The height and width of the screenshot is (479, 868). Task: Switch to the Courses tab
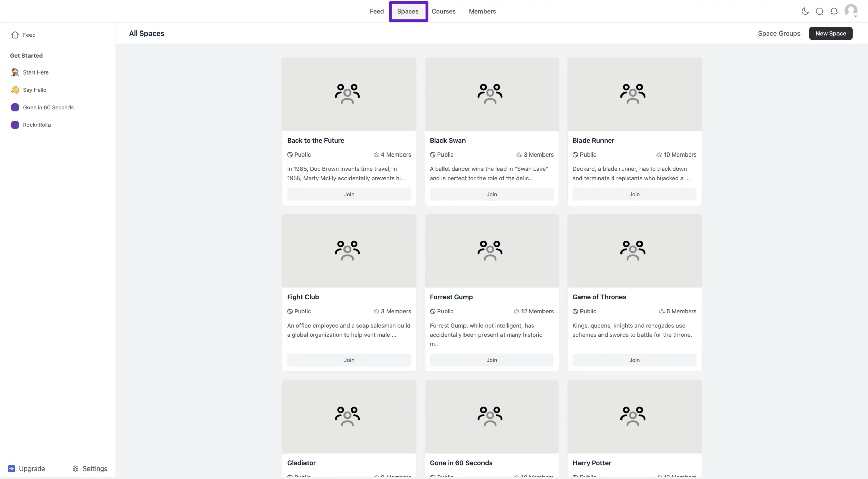coord(443,11)
